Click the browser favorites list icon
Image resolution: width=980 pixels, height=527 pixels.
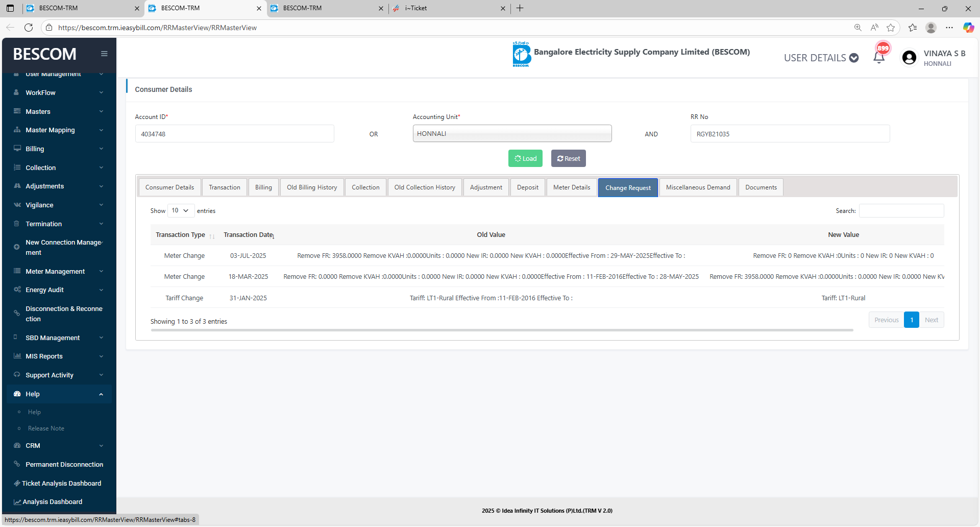click(x=913, y=28)
